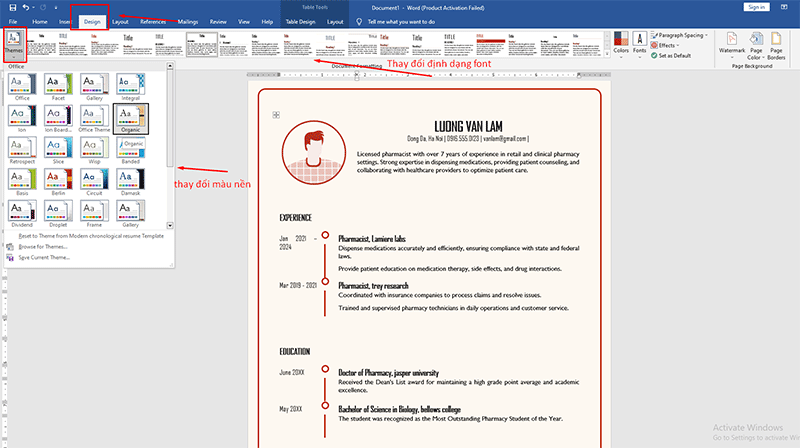This screenshot has width=800, height=448.
Task: Open the Page Color dropdown
Action: tap(756, 46)
